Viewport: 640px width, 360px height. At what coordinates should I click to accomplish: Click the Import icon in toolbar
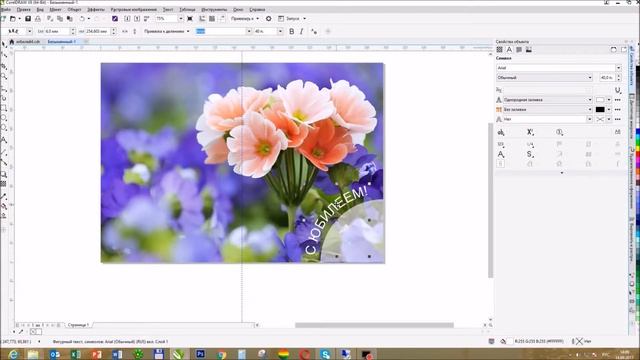tap(127, 19)
